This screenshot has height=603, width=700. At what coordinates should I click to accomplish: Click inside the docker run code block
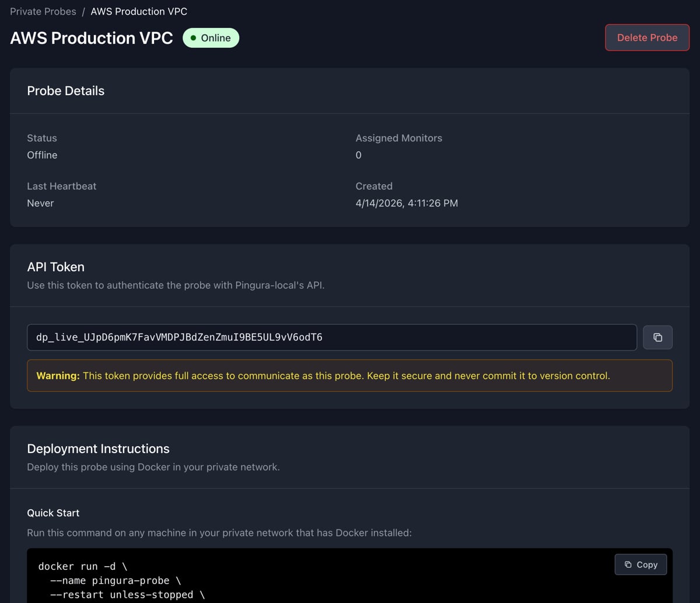tap(233, 580)
